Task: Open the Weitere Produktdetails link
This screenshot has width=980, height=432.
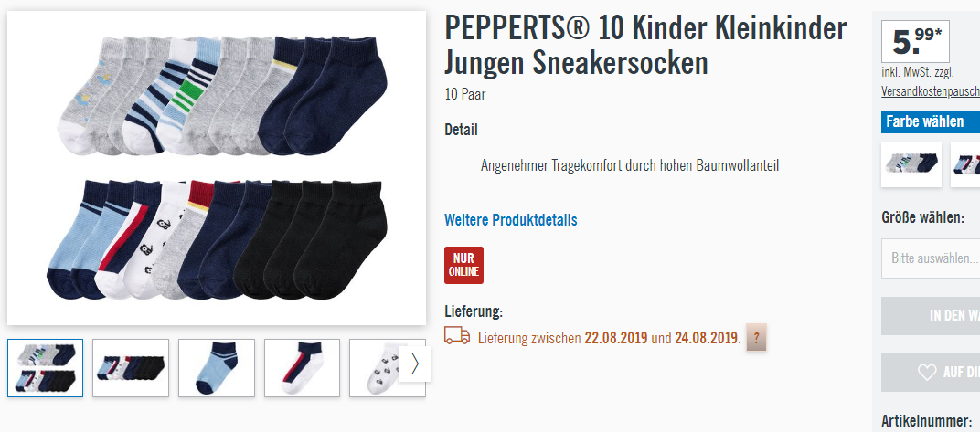Action: [x=511, y=220]
